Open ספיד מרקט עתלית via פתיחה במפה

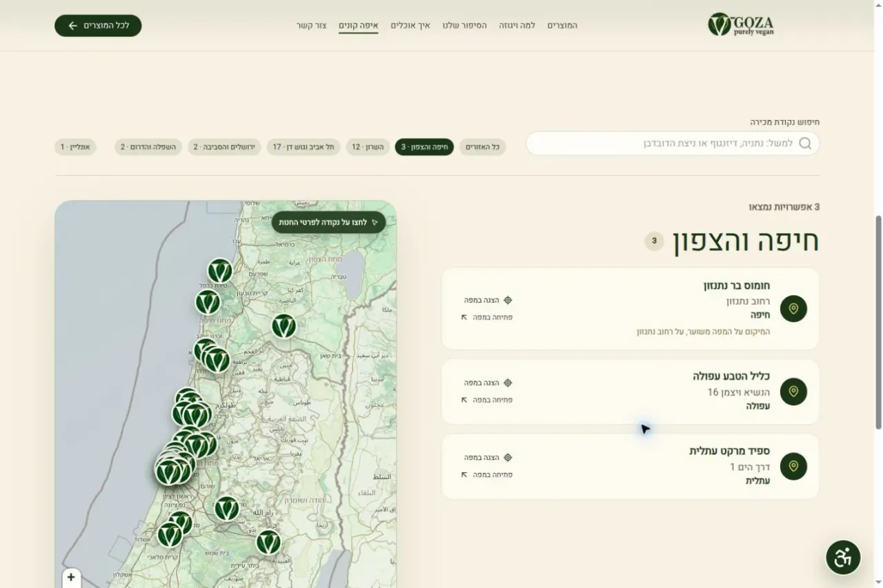486,474
